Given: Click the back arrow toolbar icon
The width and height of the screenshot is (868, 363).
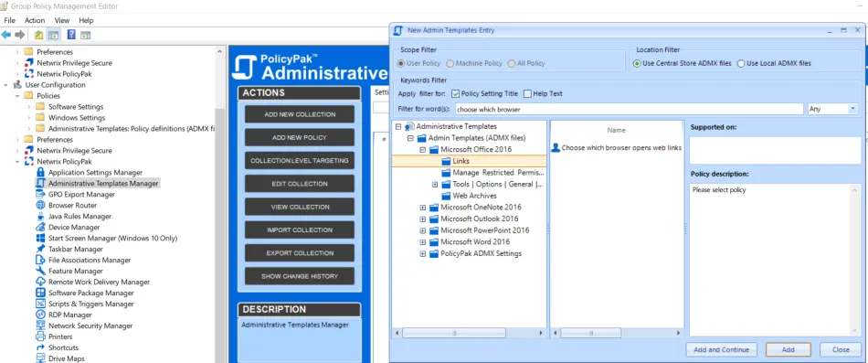Looking at the screenshot, I should [6, 35].
